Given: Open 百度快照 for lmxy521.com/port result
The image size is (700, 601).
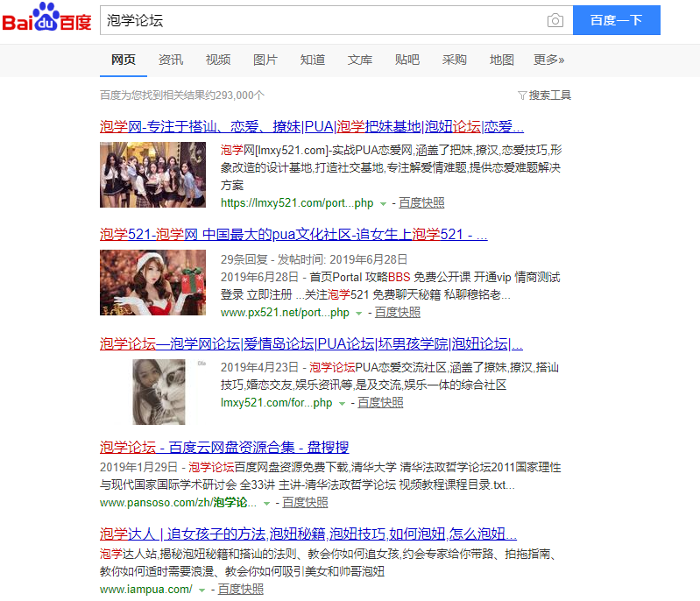Looking at the screenshot, I should (421, 203).
